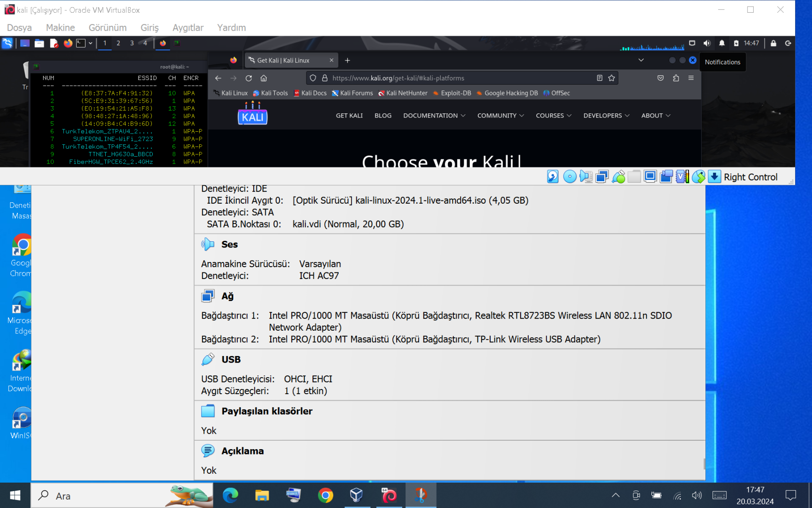Click the Windows taskbar search box
This screenshot has height=508, width=812.
tap(122, 496)
